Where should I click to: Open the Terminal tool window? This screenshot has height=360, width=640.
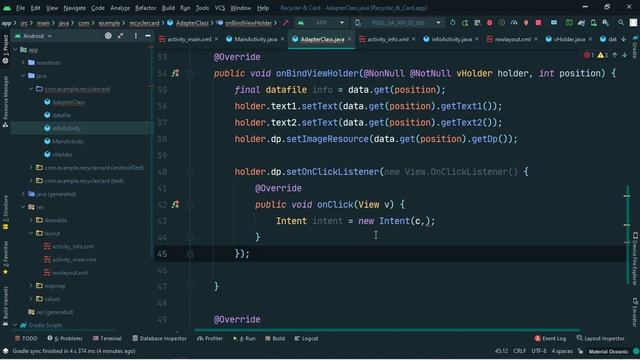pyautogui.click(x=107, y=338)
